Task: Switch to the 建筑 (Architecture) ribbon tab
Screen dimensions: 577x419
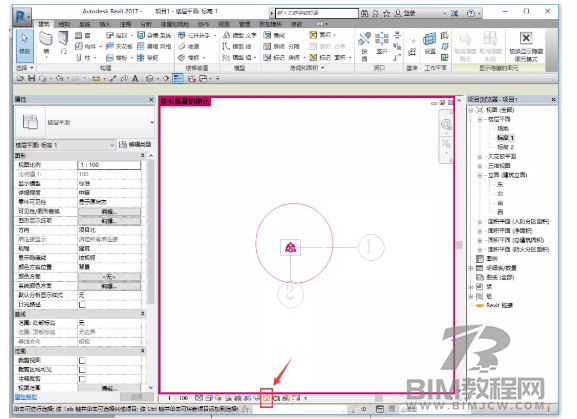Action: click(44, 24)
